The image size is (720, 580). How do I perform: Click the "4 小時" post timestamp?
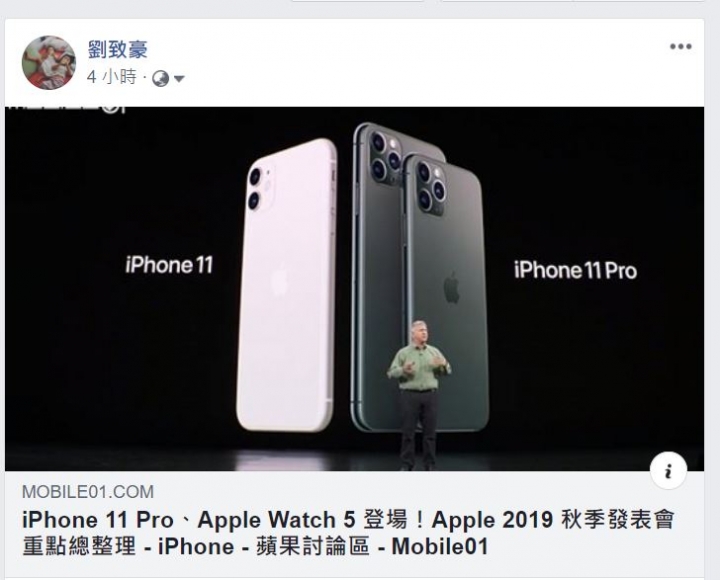[x=112, y=77]
